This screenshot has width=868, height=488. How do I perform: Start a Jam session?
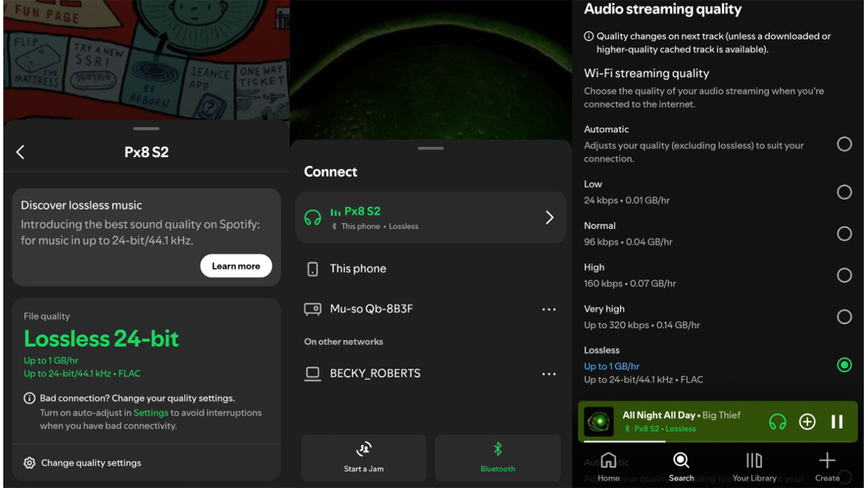363,457
